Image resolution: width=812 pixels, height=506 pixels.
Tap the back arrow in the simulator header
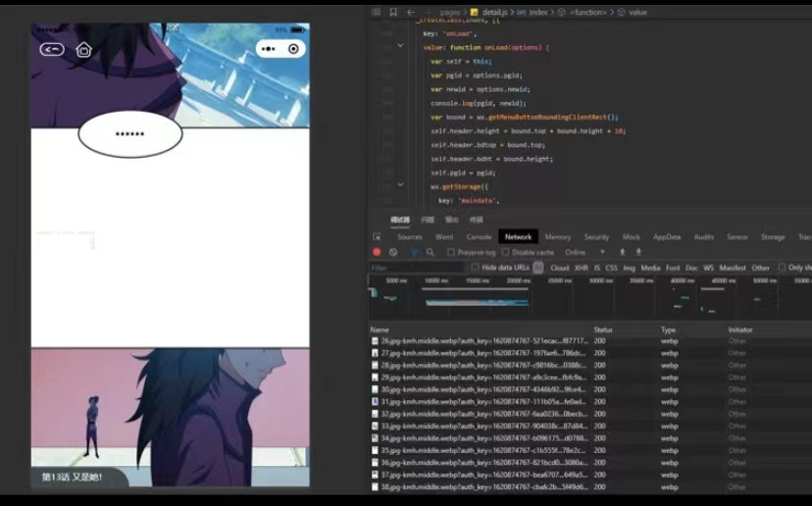pos(52,49)
